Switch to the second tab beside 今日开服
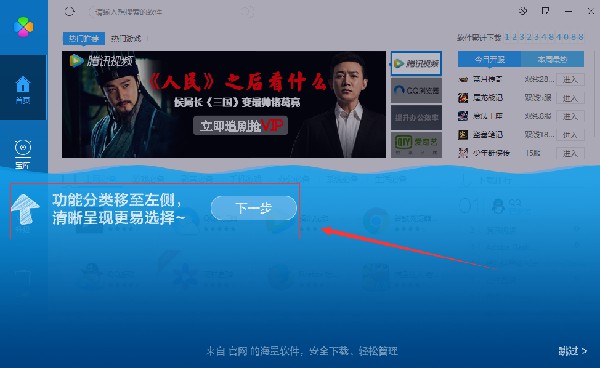 (x=552, y=59)
